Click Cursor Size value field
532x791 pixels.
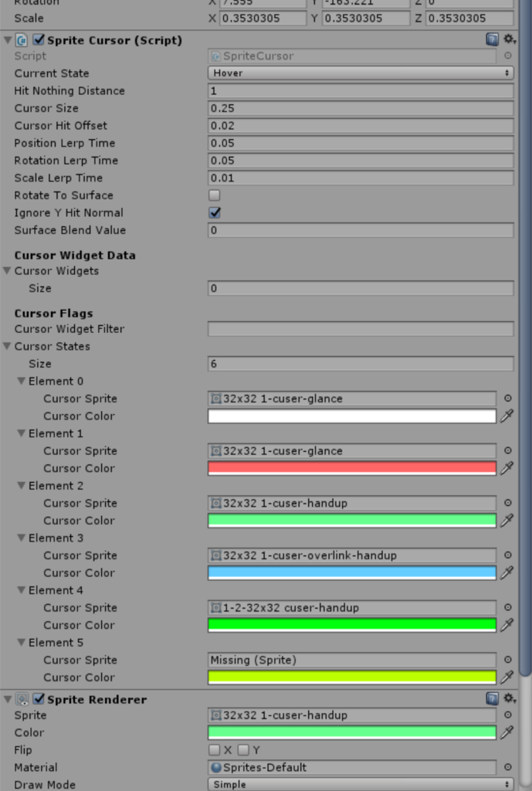(361, 108)
